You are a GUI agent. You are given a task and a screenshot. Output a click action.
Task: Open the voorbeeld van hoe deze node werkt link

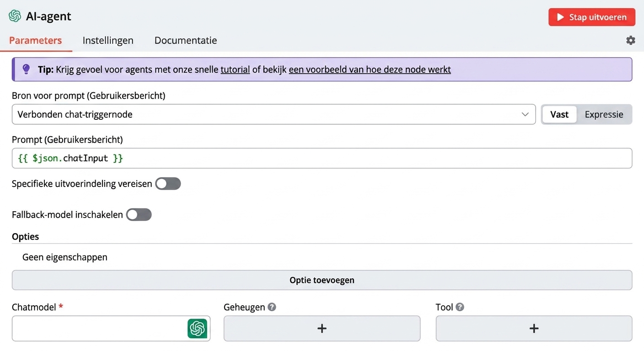coord(370,69)
